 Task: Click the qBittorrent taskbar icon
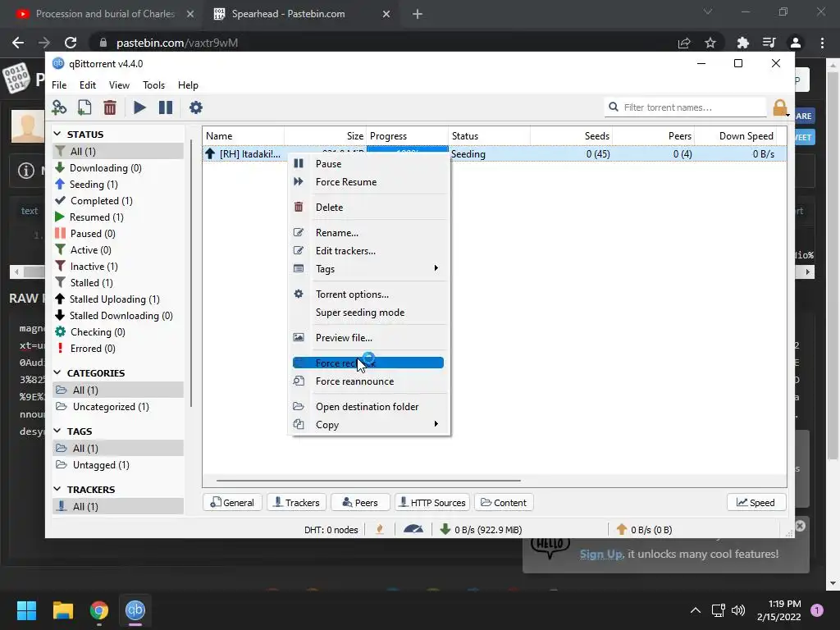click(135, 609)
